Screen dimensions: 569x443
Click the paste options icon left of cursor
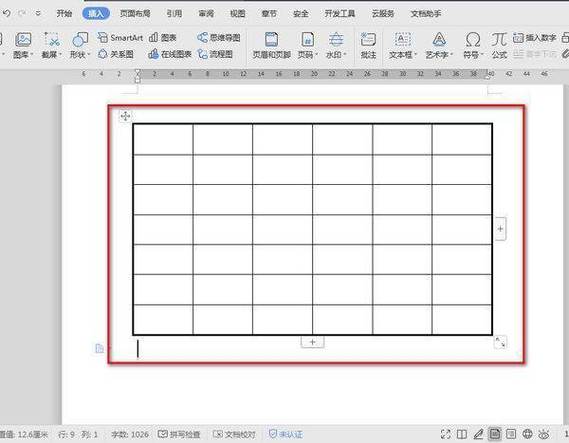pyautogui.click(x=99, y=348)
